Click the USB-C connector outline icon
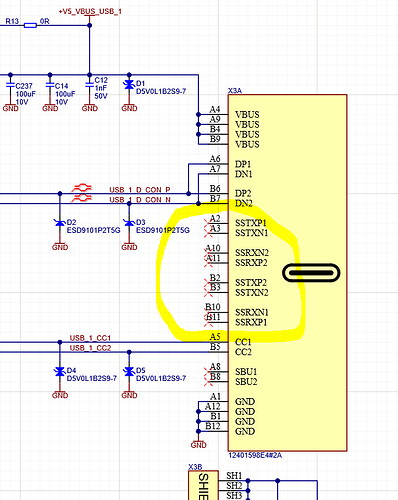The height and width of the screenshot is (500, 398). [311, 273]
